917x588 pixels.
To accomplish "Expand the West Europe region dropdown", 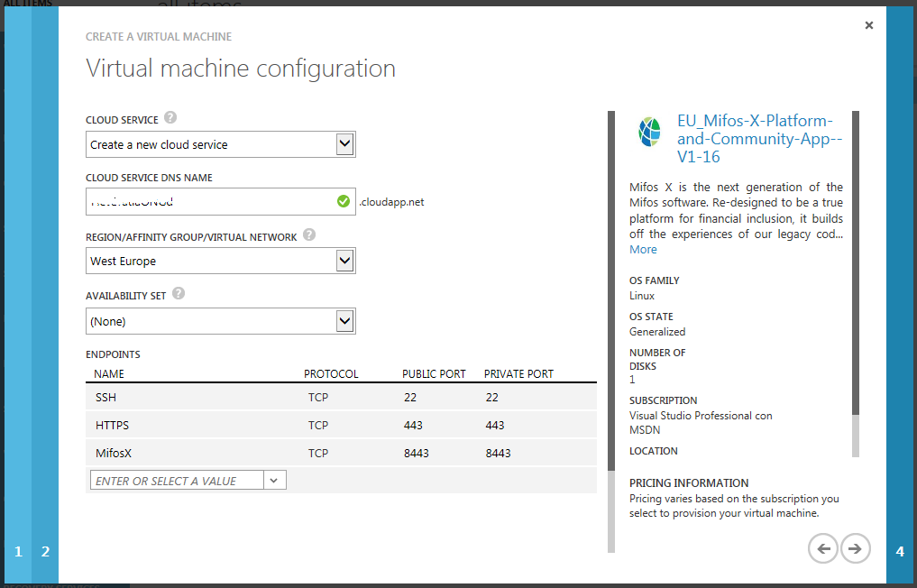I will click(344, 261).
